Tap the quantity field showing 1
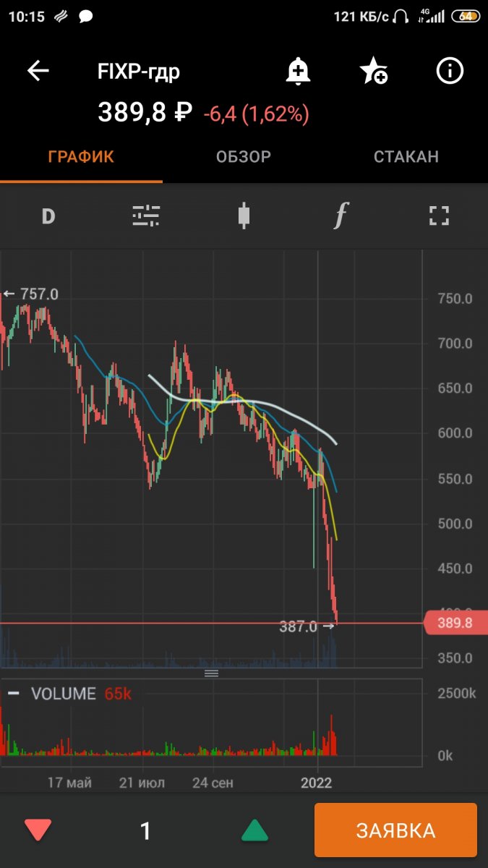Screen dimensions: 488x868 coord(145,830)
